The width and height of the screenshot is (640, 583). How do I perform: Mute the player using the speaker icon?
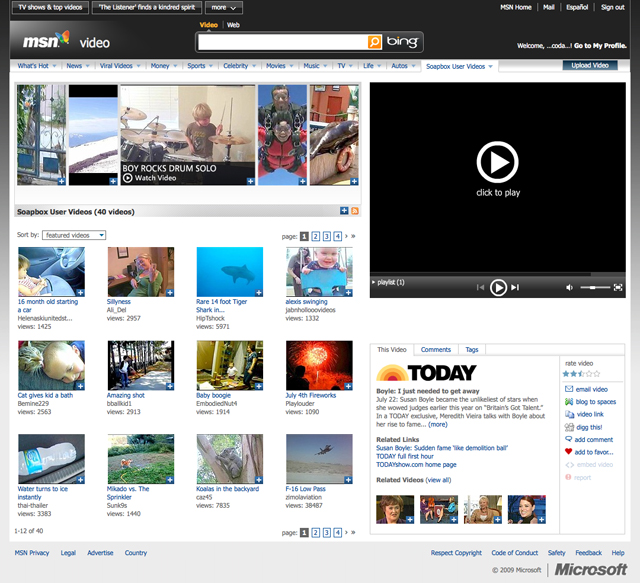pos(569,287)
